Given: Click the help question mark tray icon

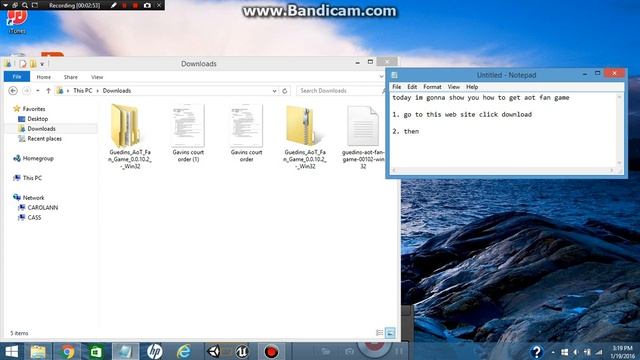Looking at the screenshot, I should click(536, 352).
